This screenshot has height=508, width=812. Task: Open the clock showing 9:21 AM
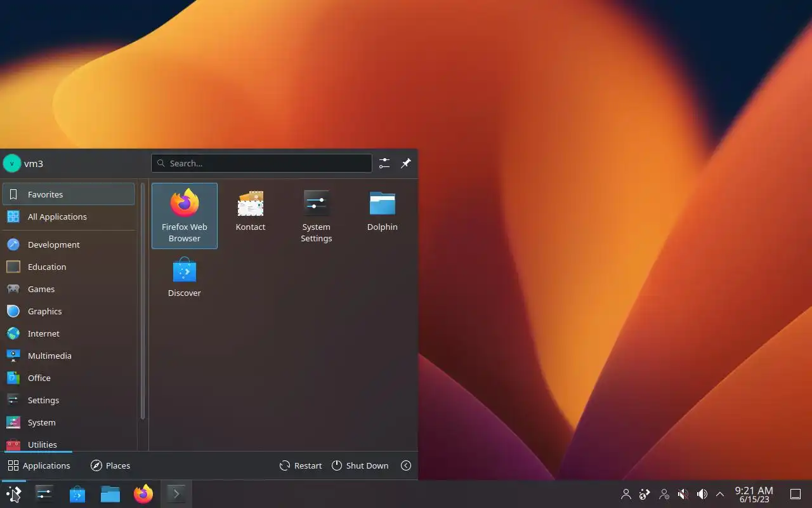(x=754, y=494)
